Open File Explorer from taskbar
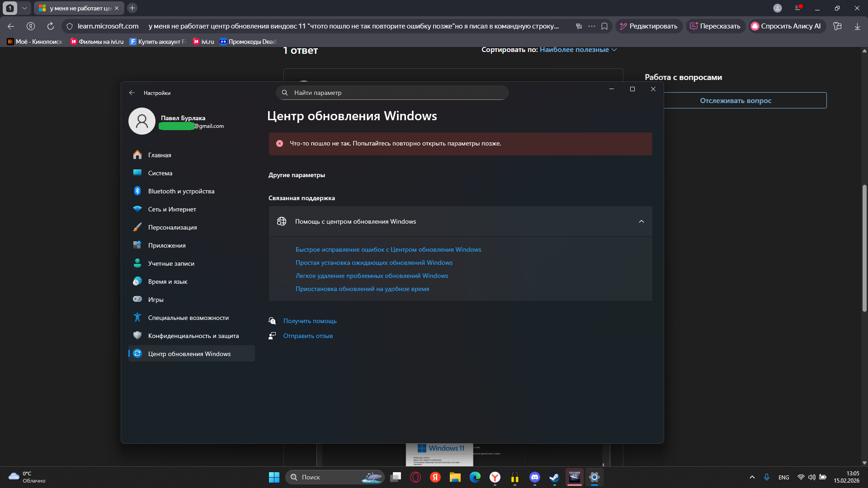This screenshot has width=868, height=488. click(x=455, y=477)
